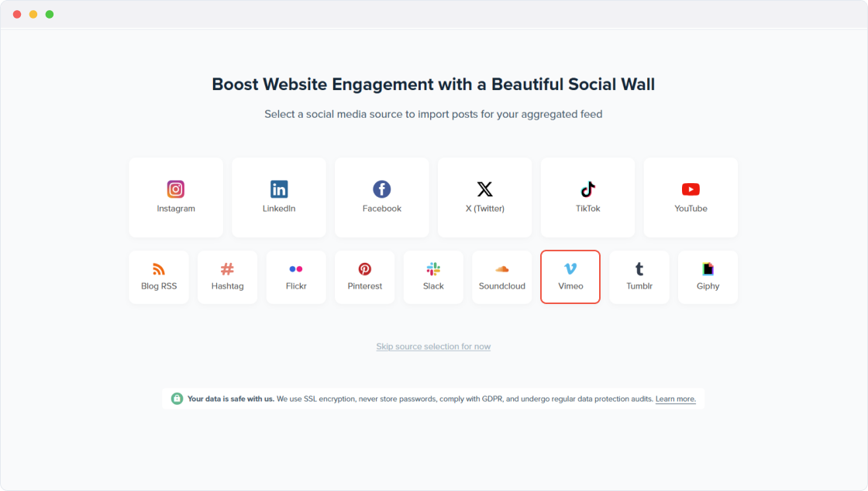This screenshot has height=491, width=868.
Task: Click the green maximize window button
Action: click(x=50, y=13)
